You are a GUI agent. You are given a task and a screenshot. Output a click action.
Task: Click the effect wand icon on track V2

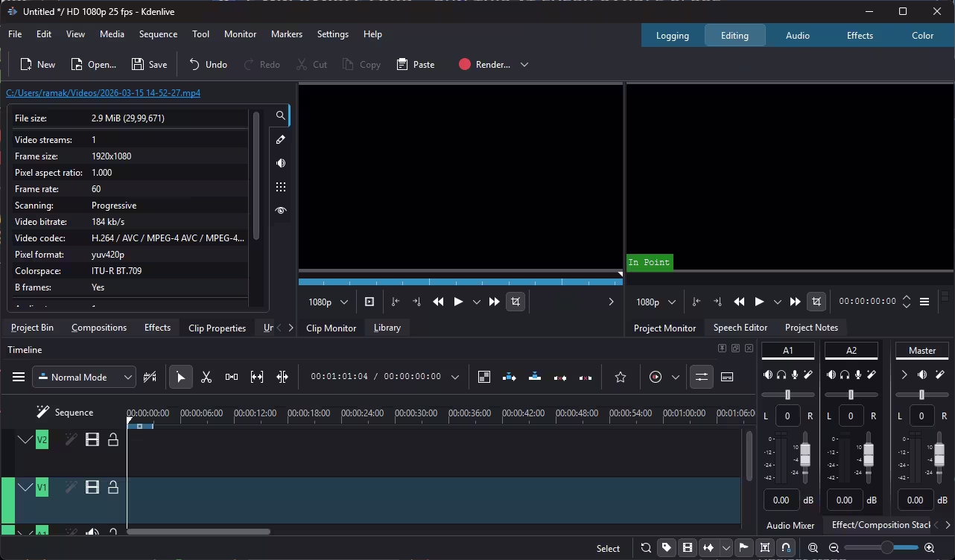[71, 439]
